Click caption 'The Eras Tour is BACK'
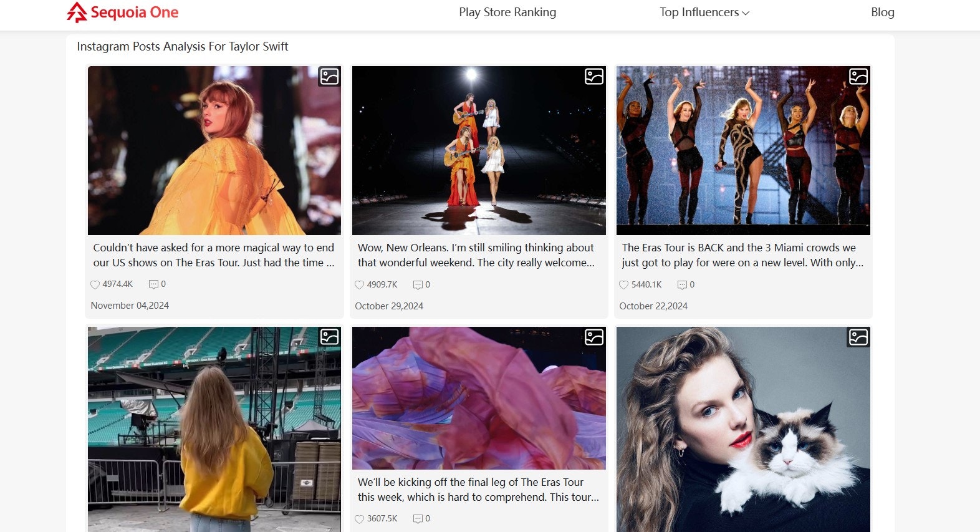 pyautogui.click(x=742, y=255)
